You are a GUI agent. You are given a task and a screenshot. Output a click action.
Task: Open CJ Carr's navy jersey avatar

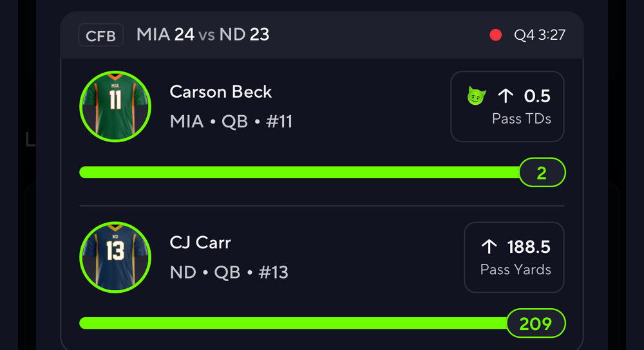pyautogui.click(x=115, y=257)
